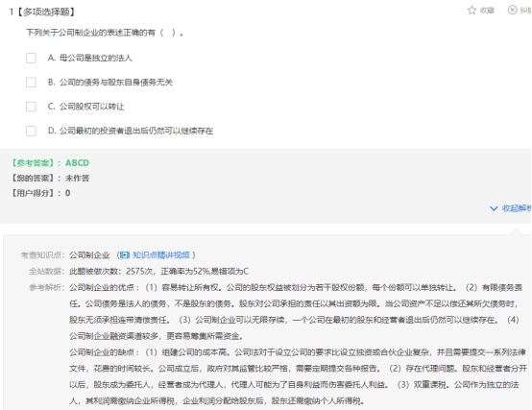Collapse the analysis via 收起解析
Viewport: 532px width, 410px height.
click(517, 208)
